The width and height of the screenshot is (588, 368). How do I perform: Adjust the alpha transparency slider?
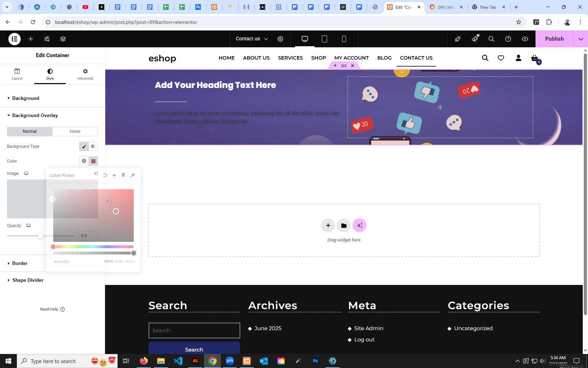93,253
